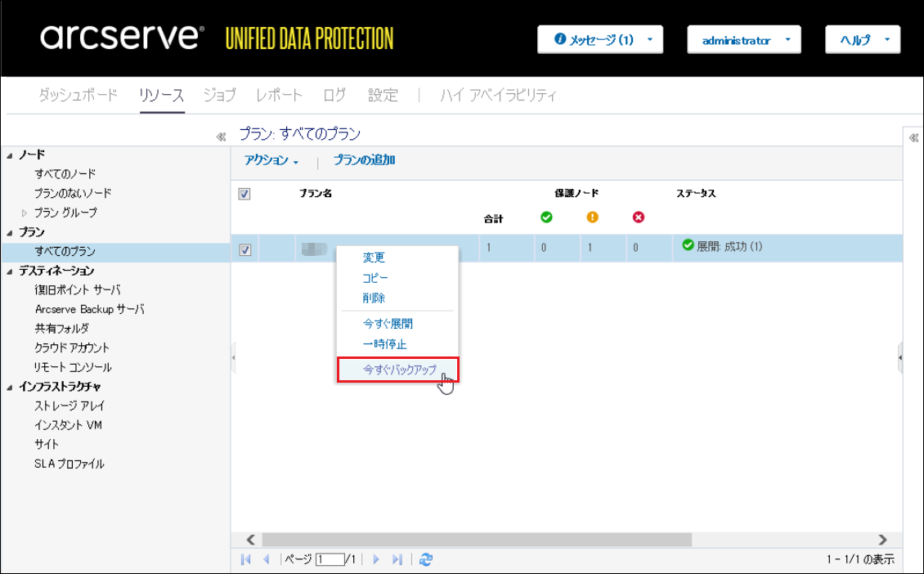Collapse the デスティネーション tree section

[x=10, y=271]
